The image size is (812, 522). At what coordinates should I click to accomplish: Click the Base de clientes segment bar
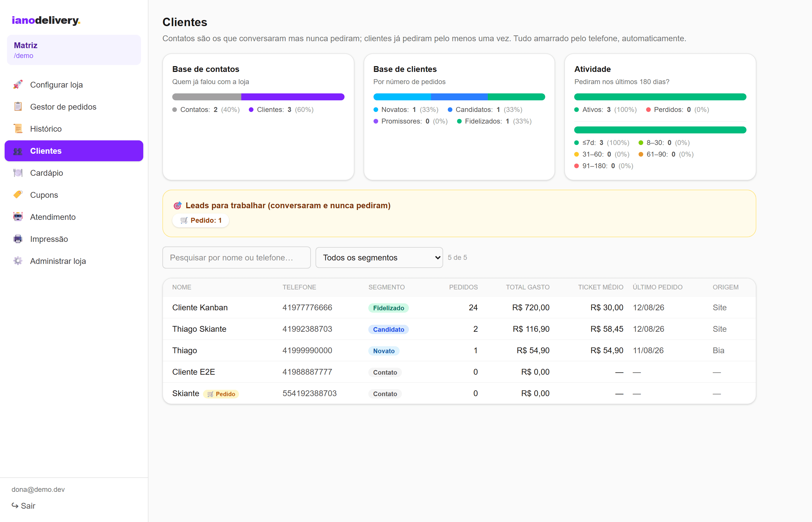coord(459,97)
